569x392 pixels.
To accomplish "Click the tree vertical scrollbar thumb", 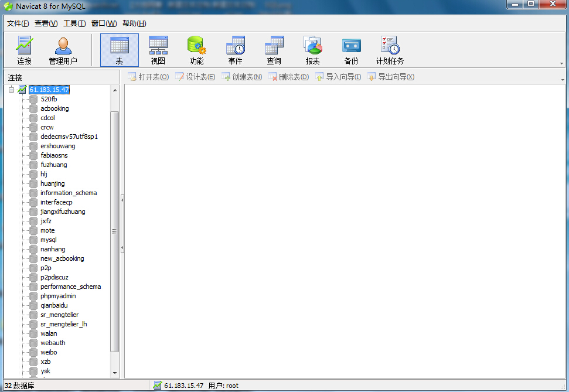I will point(115,231).
